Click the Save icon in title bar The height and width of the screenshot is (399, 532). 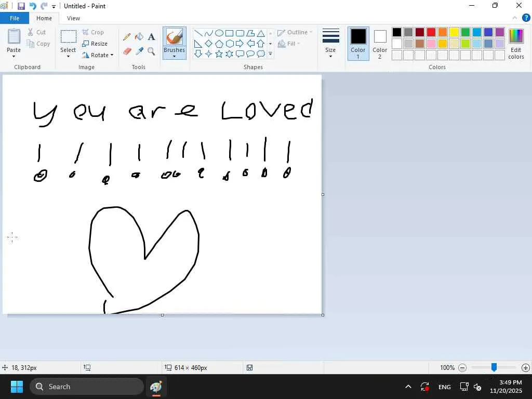(21, 6)
